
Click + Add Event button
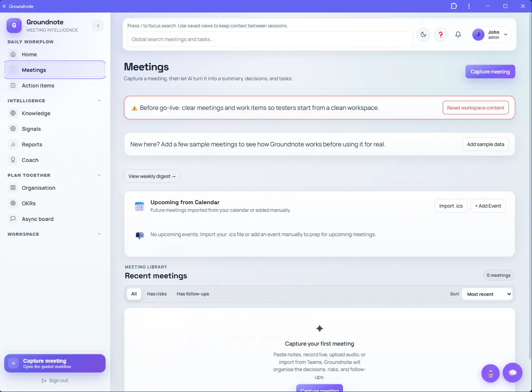pos(488,206)
